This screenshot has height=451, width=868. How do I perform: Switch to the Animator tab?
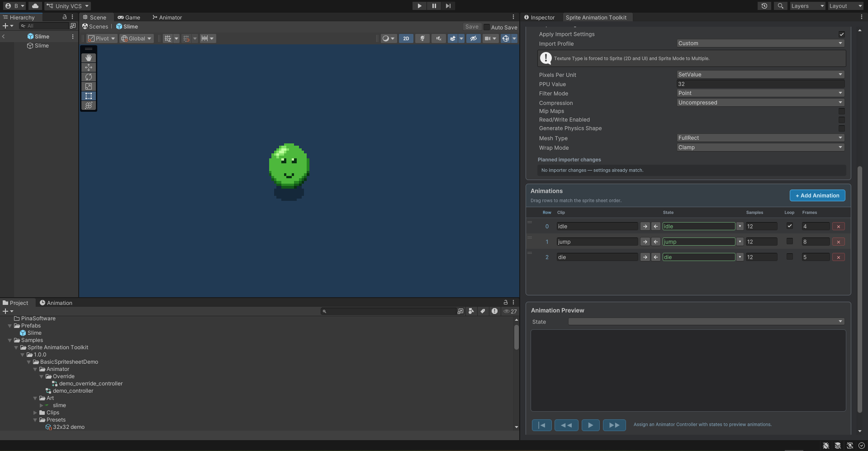[x=167, y=17]
